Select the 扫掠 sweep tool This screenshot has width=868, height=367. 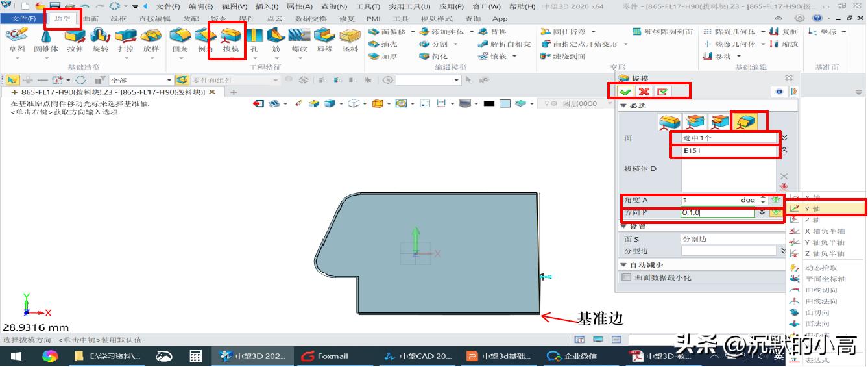125,40
